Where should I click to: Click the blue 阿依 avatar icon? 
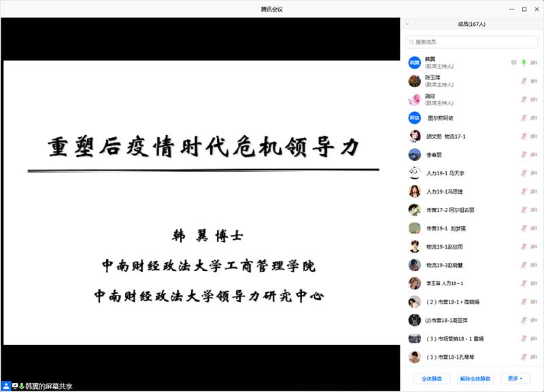click(x=414, y=118)
